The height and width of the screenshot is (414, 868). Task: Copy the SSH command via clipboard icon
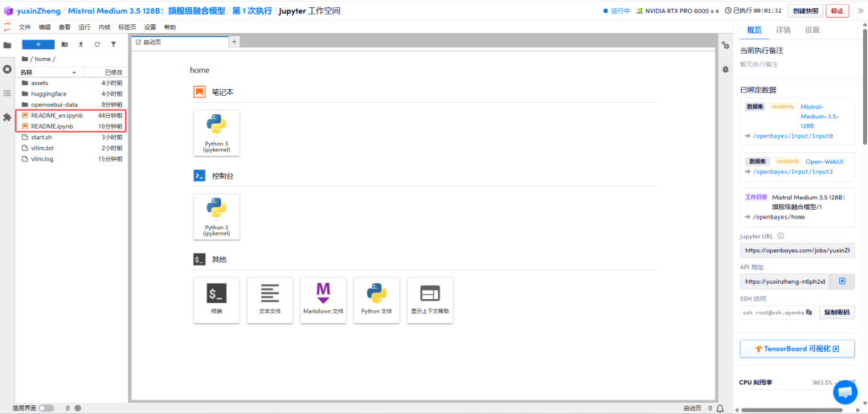[x=809, y=312]
